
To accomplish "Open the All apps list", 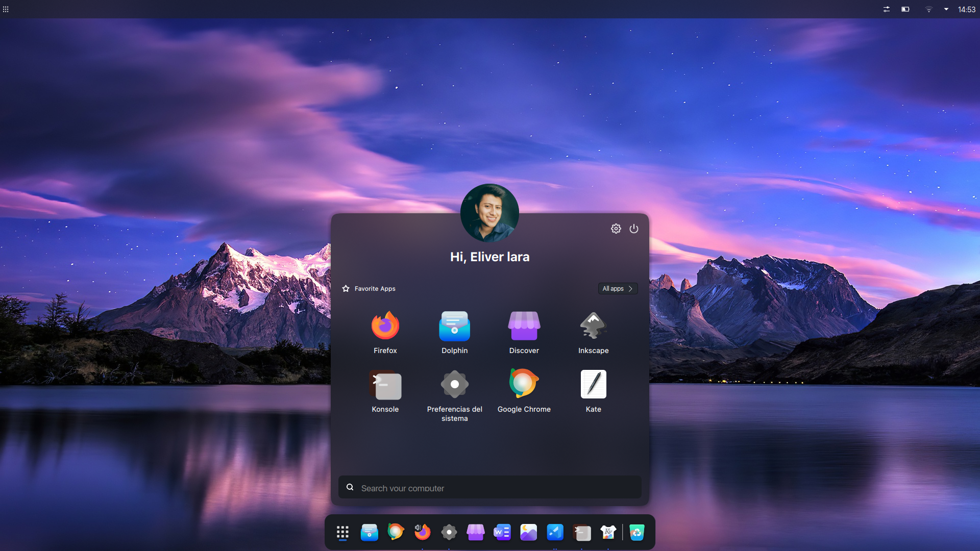I will coord(618,289).
